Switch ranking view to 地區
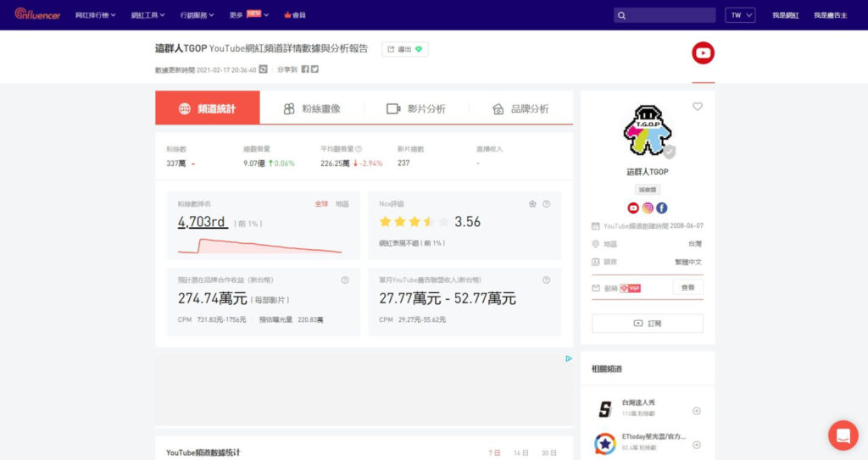The image size is (868, 460). point(342,203)
